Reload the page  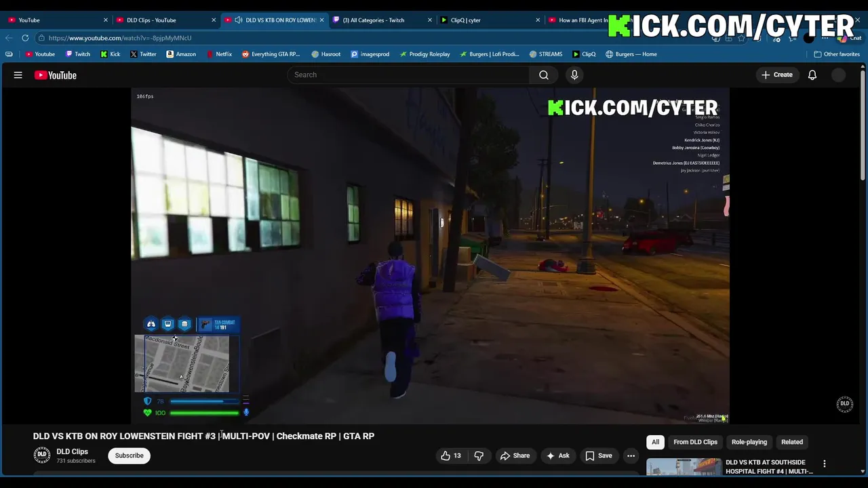(25, 38)
